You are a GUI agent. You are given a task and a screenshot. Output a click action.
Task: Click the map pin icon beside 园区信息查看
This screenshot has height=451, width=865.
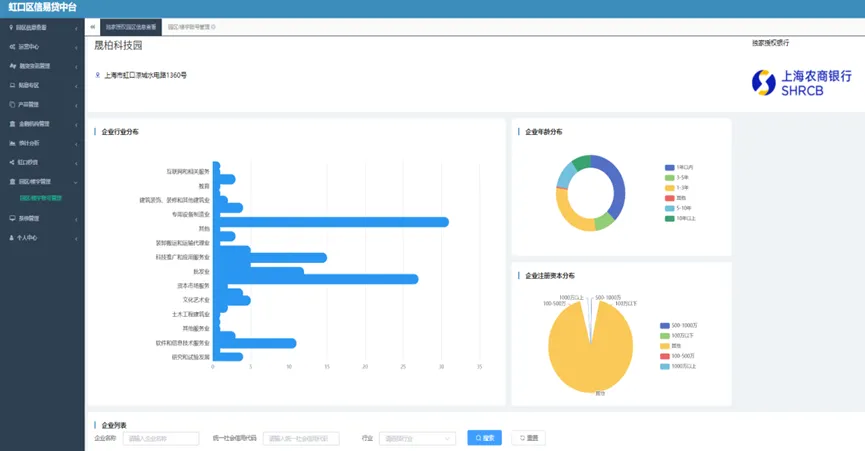click(x=11, y=27)
